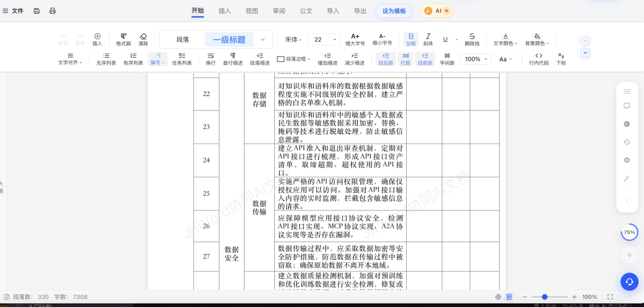Click the 字间距 letter spacing icon
The image size is (644, 307).
[x=447, y=59]
